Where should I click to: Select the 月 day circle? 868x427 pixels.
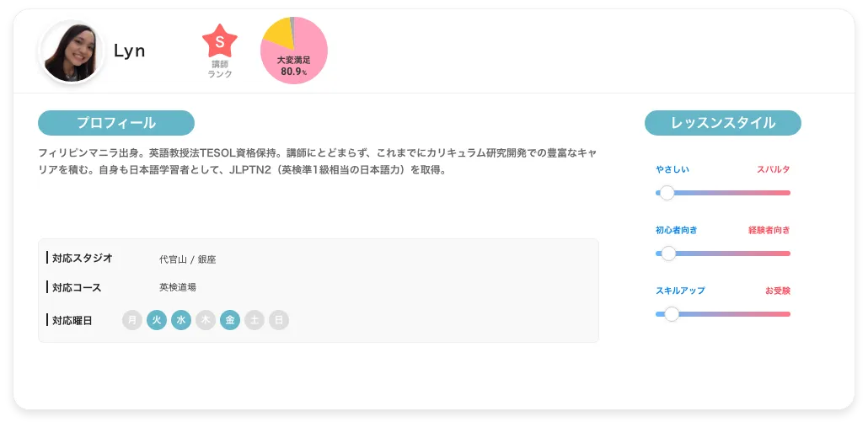[132, 320]
